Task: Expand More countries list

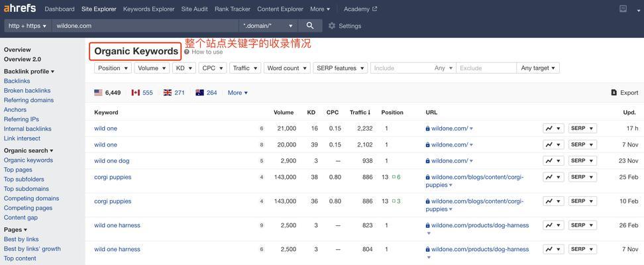Action: 238,93
